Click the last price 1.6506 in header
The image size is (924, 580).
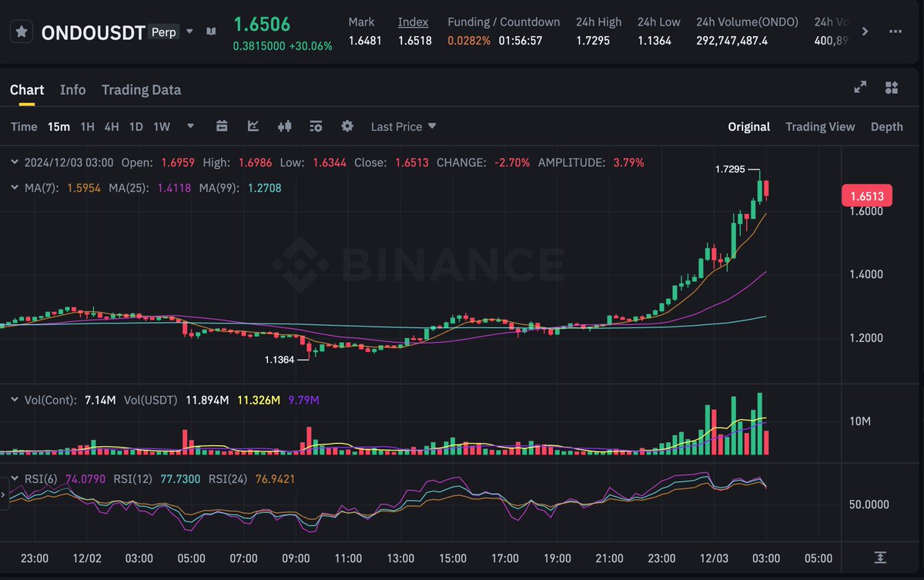click(x=261, y=24)
